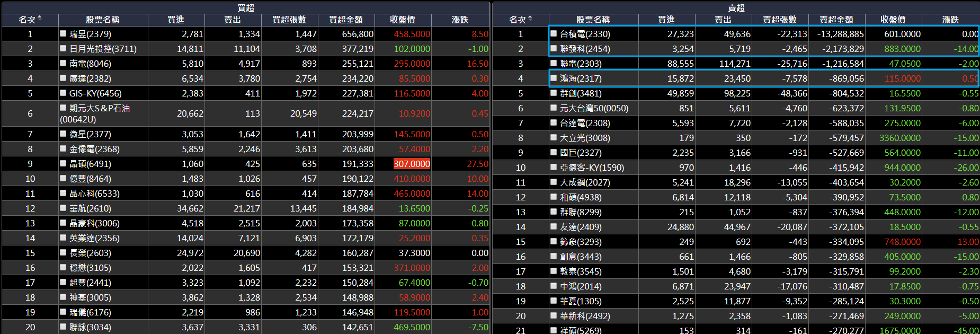Check the box for 台積電(2330)

554,33
